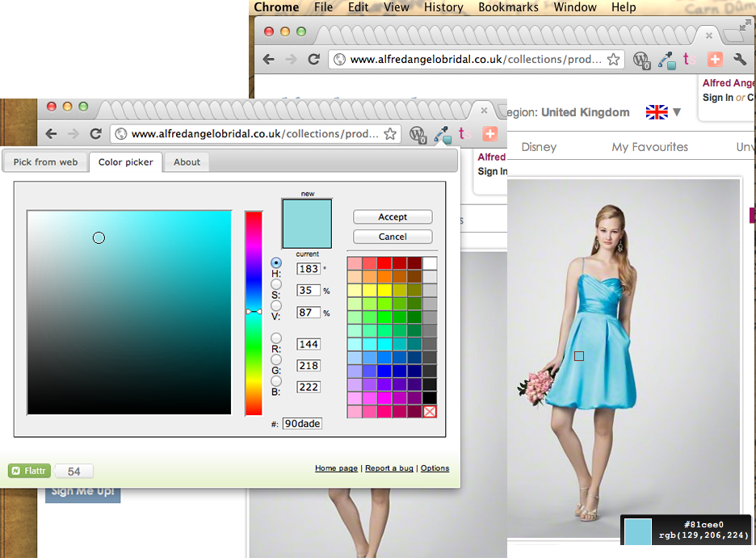Image resolution: width=756 pixels, height=558 pixels.
Task: Select the S saturation radio button
Action: point(276,284)
